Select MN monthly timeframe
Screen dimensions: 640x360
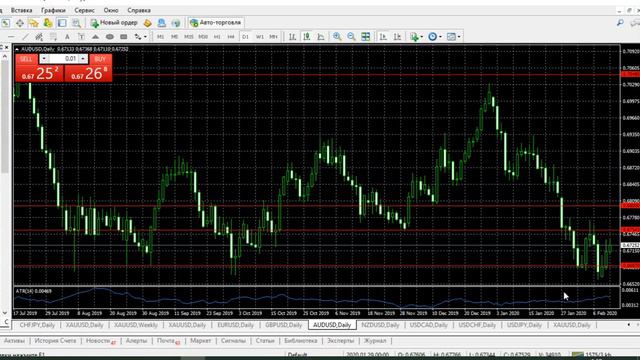coord(273,37)
